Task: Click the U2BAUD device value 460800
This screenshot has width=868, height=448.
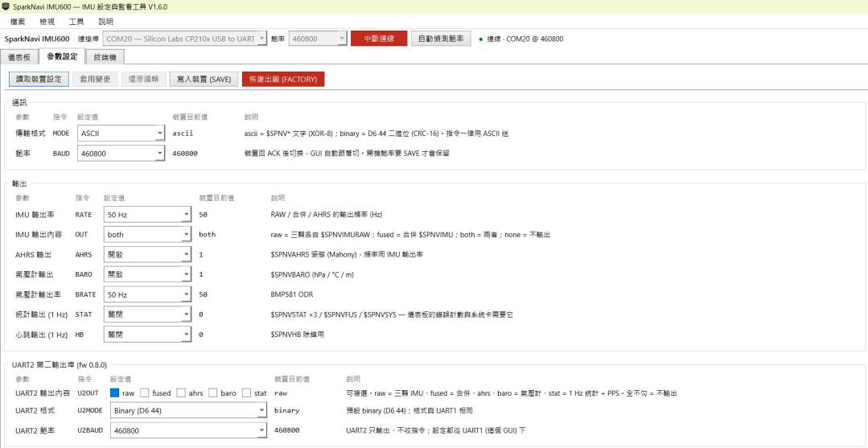Action: coord(286,430)
